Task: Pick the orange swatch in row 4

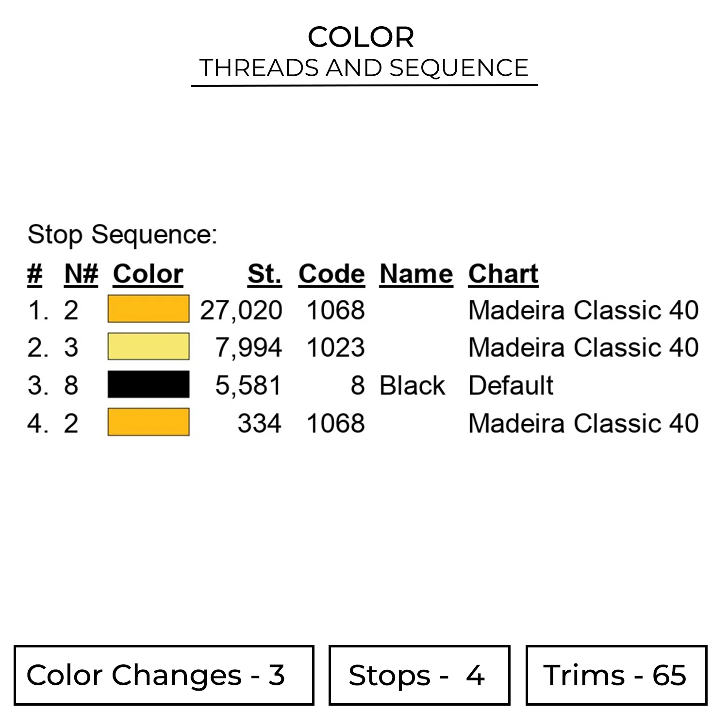Action: 149,422
